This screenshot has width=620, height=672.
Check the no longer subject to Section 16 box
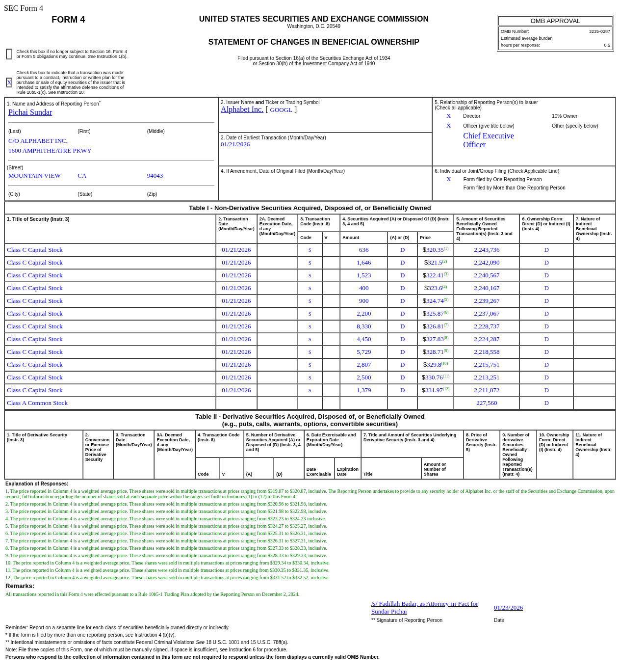coord(9,54)
